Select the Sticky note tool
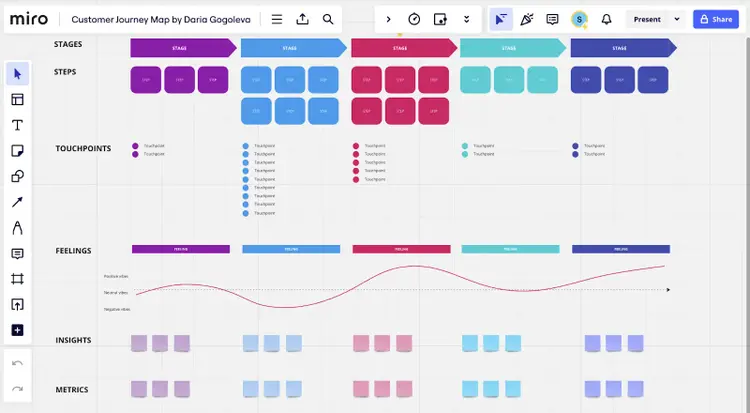The image size is (750, 413). (x=18, y=151)
